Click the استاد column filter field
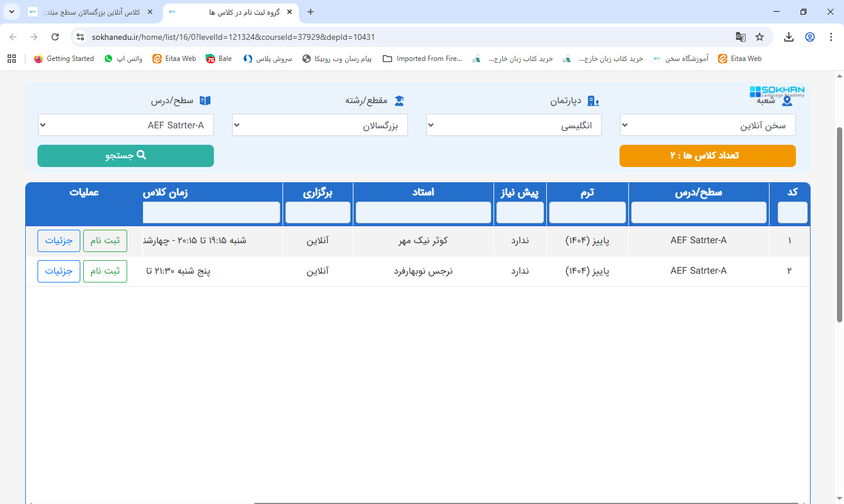This screenshot has height=504, width=844. pos(423,212)
